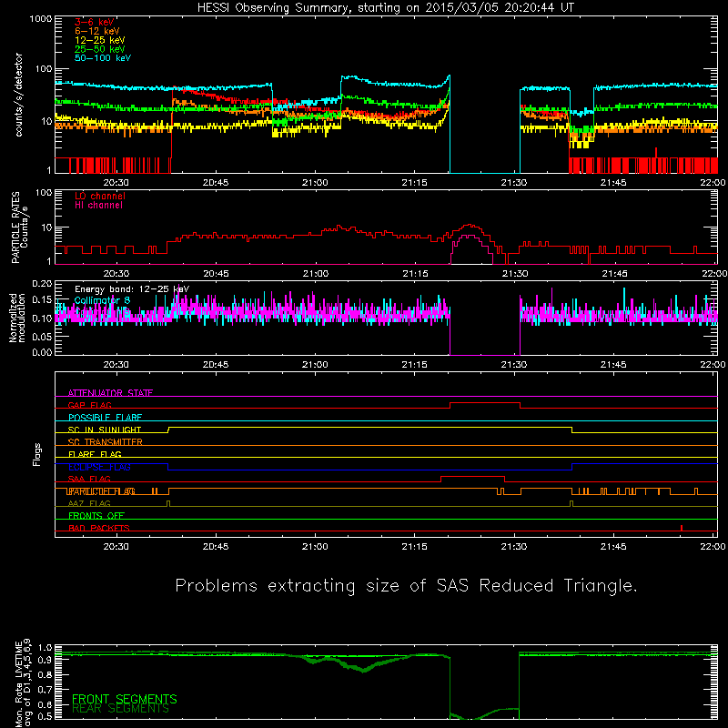Click the 22:00 tick label under the Flags panel

coord(713,547)
